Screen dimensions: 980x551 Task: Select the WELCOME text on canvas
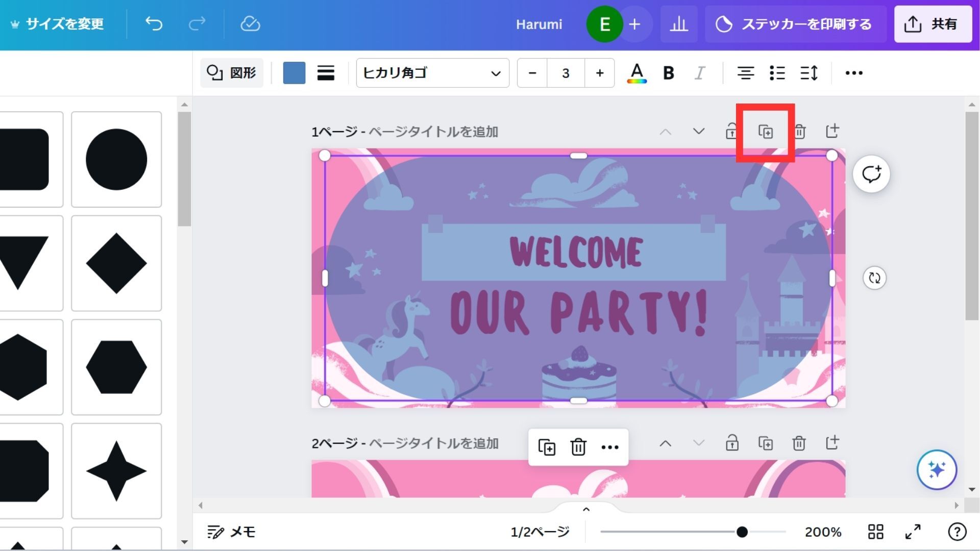pos(575,252)
